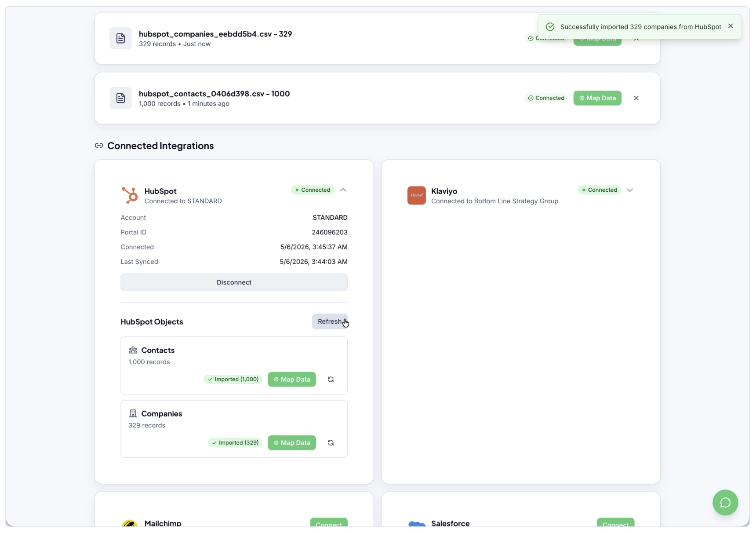Collapse the HubSpot integration card
The height and width of the screenshot is (533, 756).
pyautogui.click(x=343, y=190)
